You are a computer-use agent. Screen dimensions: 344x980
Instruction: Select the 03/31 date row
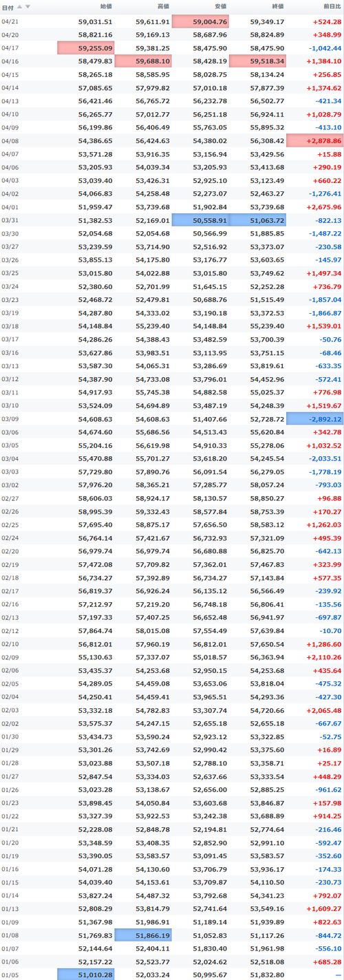point(172,220)
